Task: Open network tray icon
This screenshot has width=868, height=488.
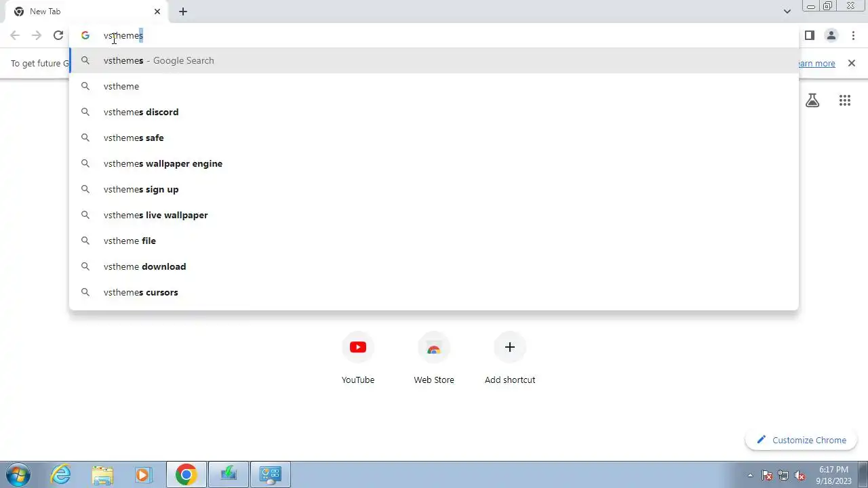Action: [783, 475]
